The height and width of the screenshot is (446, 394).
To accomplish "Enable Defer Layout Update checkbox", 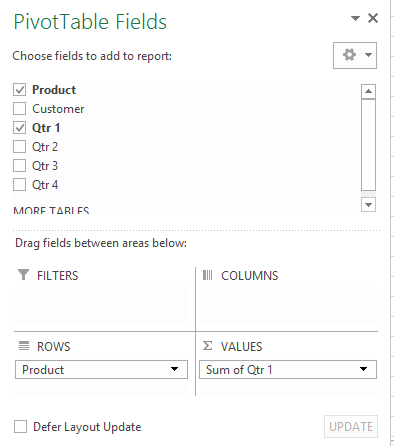I will (20, 426).
